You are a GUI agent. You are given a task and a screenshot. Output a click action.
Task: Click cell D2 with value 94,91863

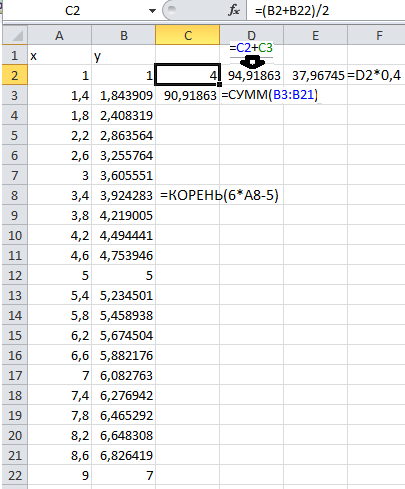point(252,75)
